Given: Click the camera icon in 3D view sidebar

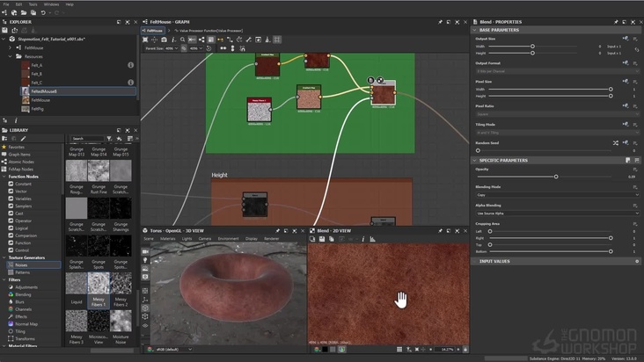Looking at the screenshot, I should [x=145, y=251].
